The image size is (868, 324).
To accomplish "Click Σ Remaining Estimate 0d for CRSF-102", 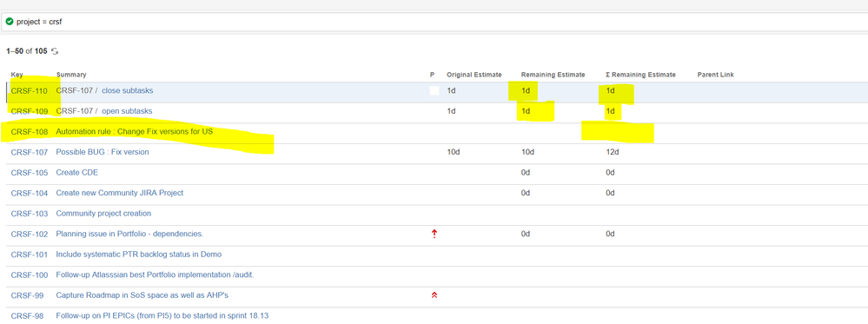I will (611, 234).
